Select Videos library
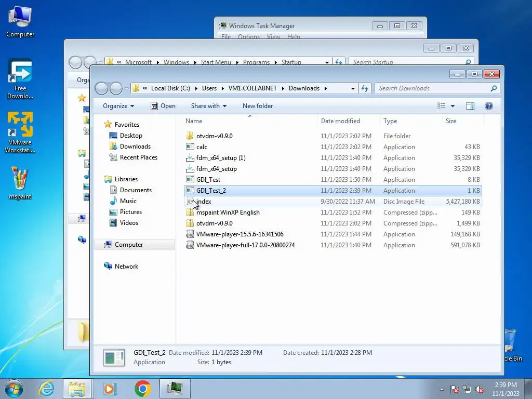The height and width of the screenshot is (399, 532). tap(129, 222)
